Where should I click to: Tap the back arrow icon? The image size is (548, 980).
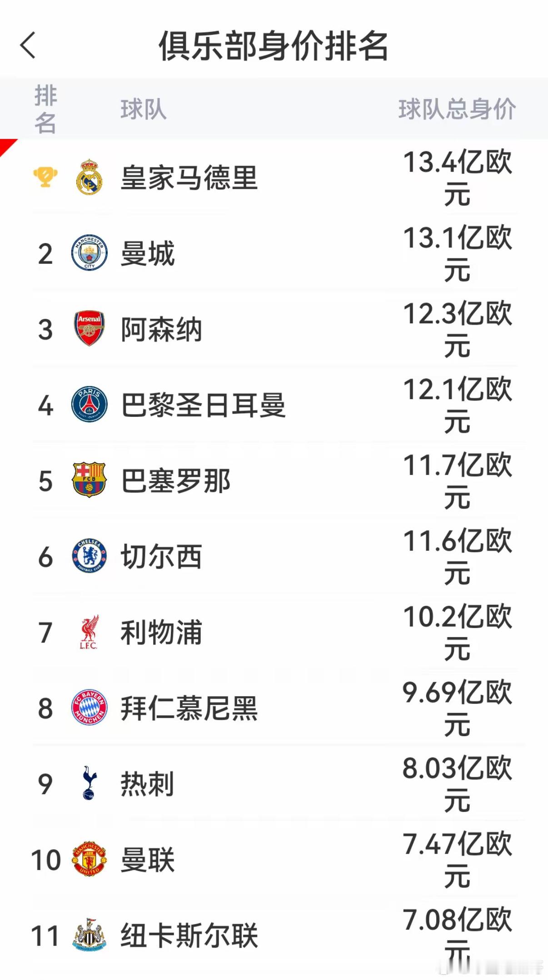[28, 45]
